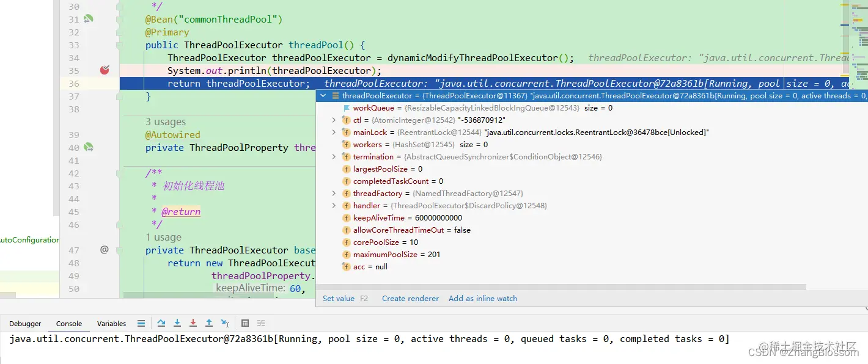Click field icon beside corePoolSize

point(347,242)
